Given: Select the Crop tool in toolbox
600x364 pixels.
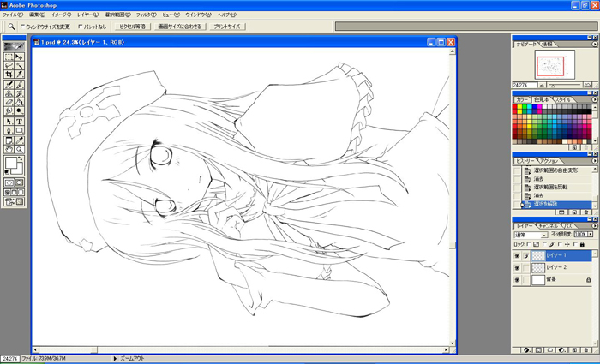Looking at the screenshot, I should (9, 75).
